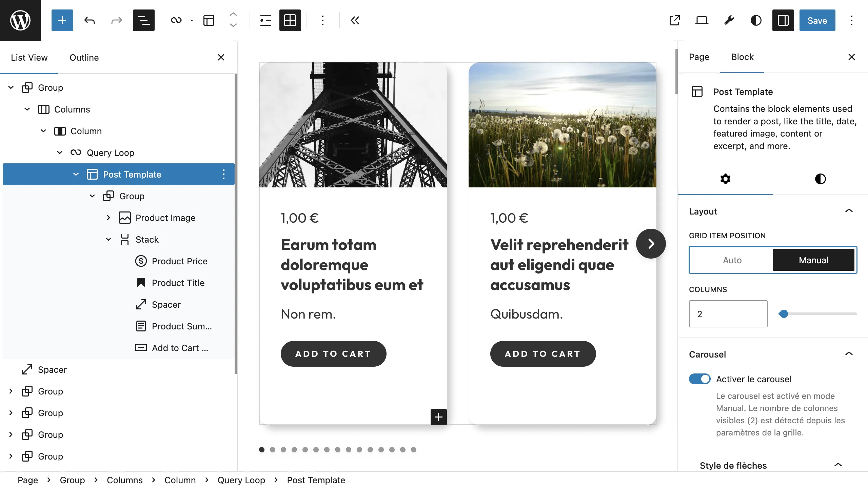Screen dimensions: 868x488
Task: Redo the last change
Action: 116,20
